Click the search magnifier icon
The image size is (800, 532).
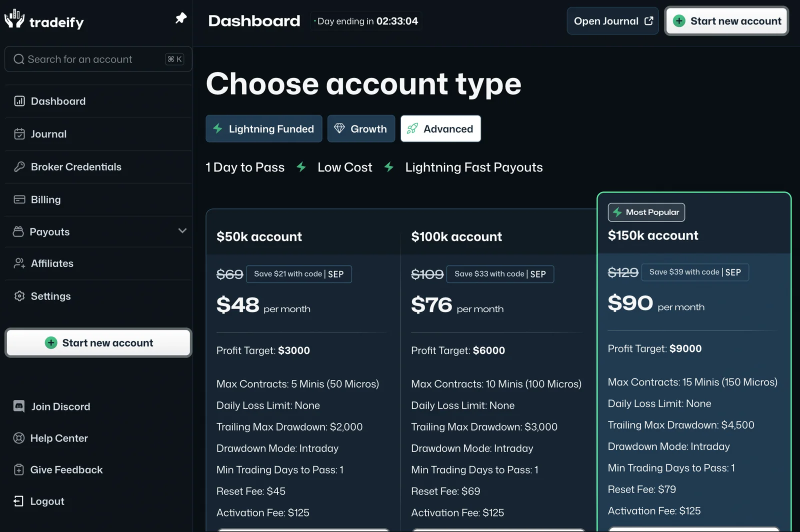19,59
